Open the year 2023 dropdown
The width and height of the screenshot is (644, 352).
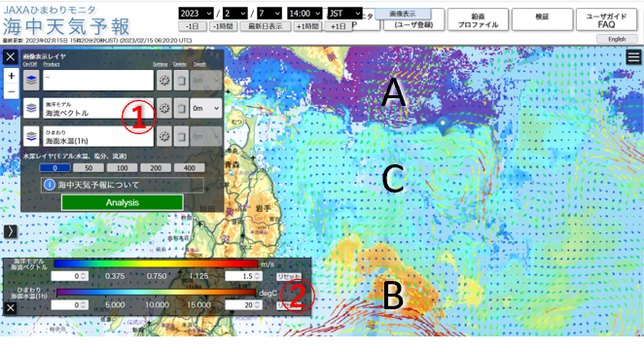click(x=196, y=14)
